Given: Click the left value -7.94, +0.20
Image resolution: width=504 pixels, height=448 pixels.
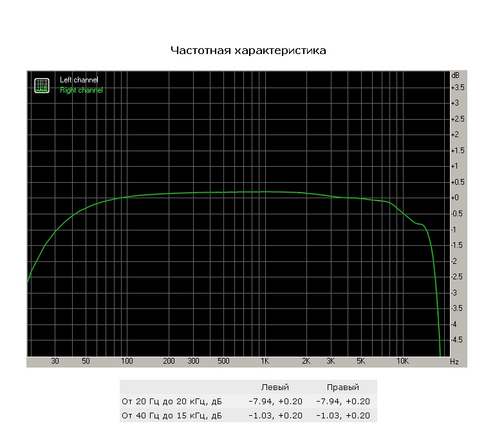Looking at the screenshot, I should (275, 402).
